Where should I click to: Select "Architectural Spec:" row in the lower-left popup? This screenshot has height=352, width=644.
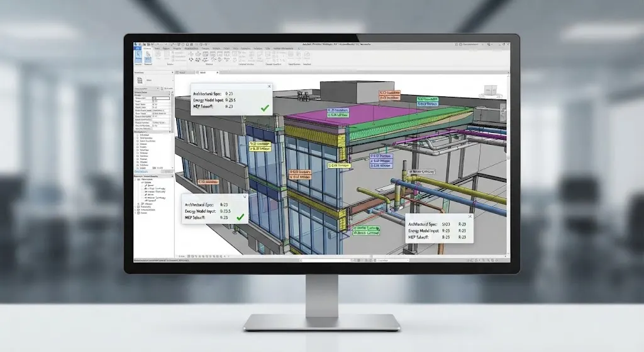pyautogui.click(x=206, y=205)
